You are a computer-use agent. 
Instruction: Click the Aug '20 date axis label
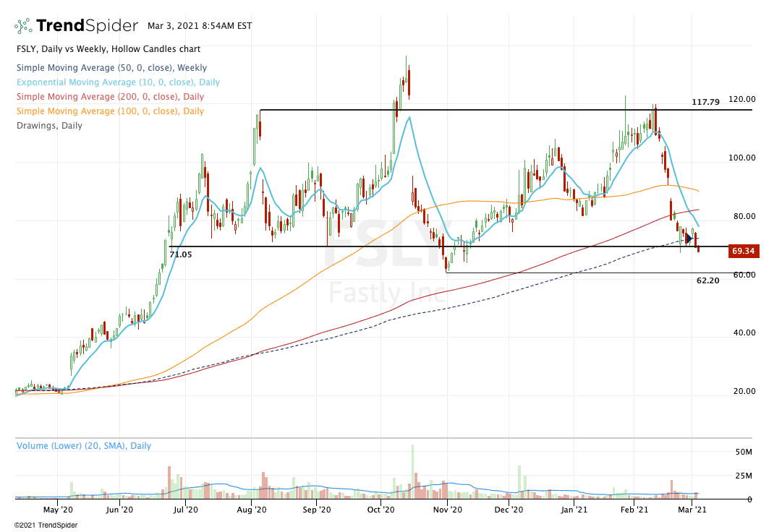(252, 510)
